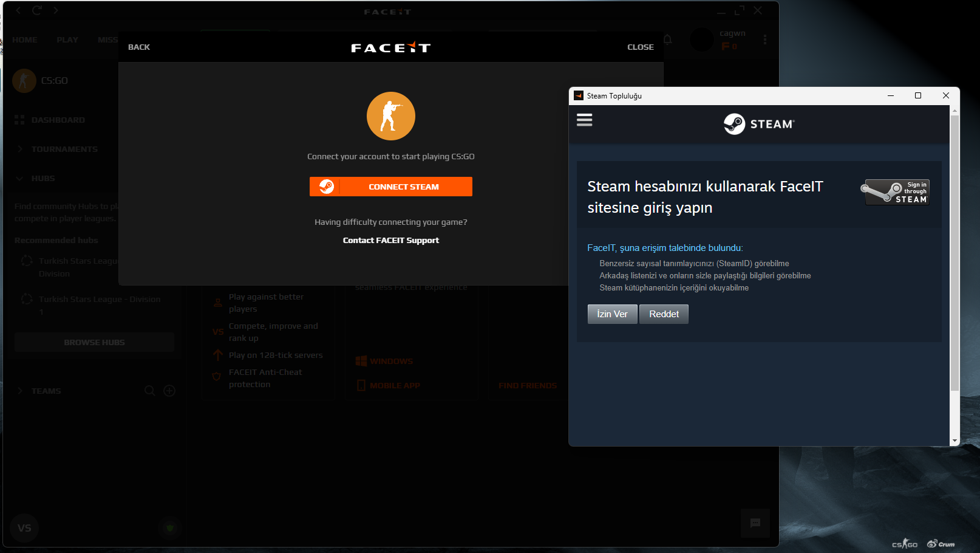Open the notifications bell
980x553 pixels.
click(x=668, y=39)
